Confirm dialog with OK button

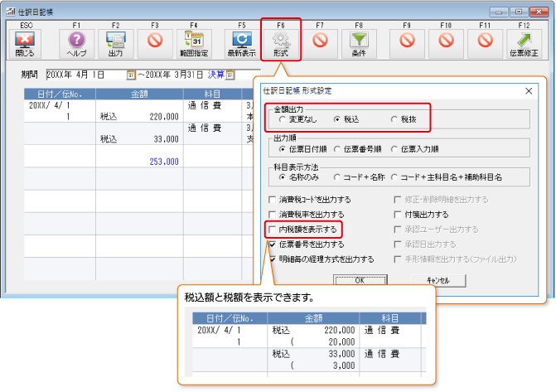point(360,280)
